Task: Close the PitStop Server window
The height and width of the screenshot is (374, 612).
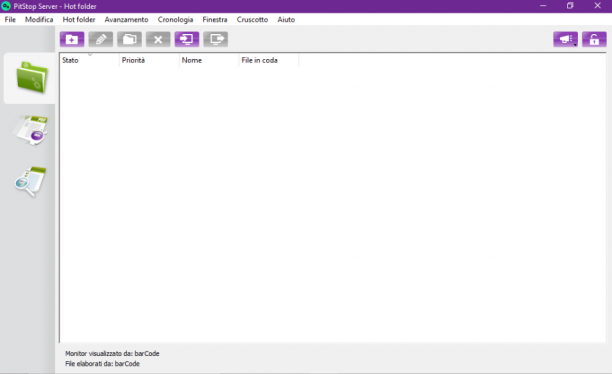Action: 598,6
